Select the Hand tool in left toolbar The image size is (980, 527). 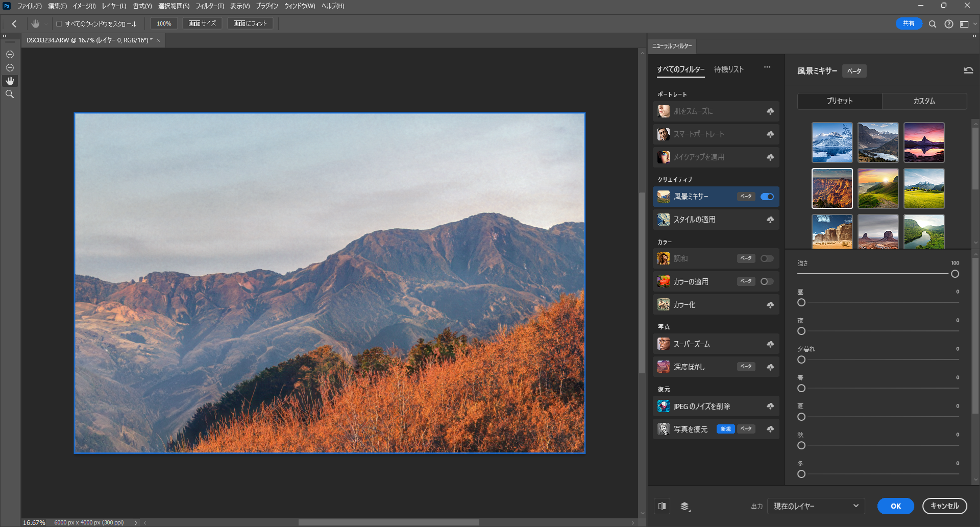(10, 81)
